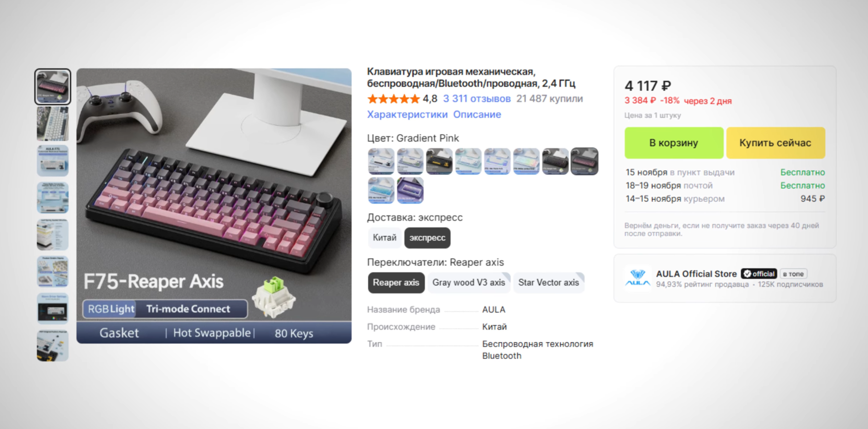The width and height of the screenshot is (868, 429).
Task: Select the first gallery thumbnail with pink keyboard
Action: [x=53, y=87]
